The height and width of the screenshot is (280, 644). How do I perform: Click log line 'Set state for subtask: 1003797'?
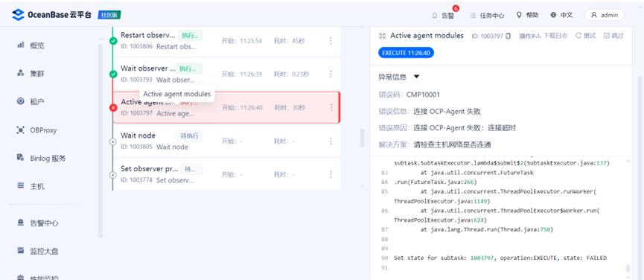(500, 258)
